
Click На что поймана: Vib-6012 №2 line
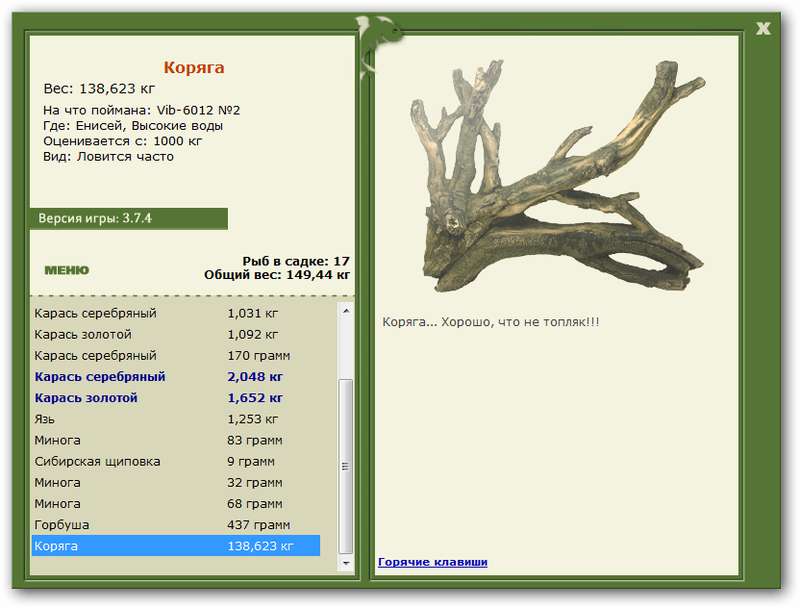click(141, 110)
